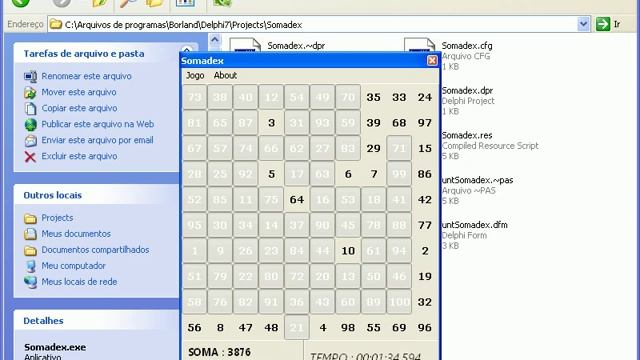Click number 42 in Somadex grid
640x360 pixels.
[x=424, y=200]
